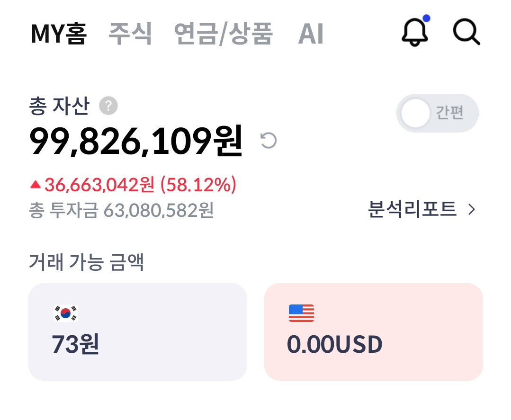Refresh the total asset amount
Screen dimensions: 511x420
(x=269, y=141)
